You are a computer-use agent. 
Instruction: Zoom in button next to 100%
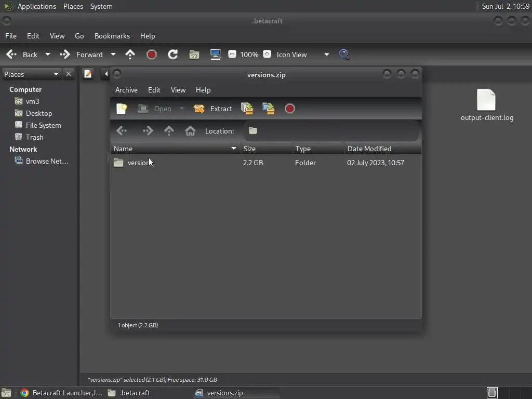[267, 54]
